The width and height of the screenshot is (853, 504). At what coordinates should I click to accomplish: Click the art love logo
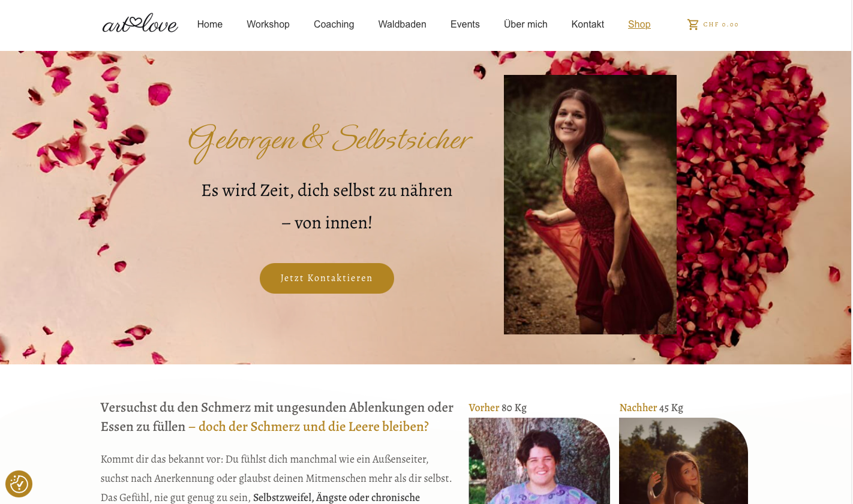(x=140, y=23)
